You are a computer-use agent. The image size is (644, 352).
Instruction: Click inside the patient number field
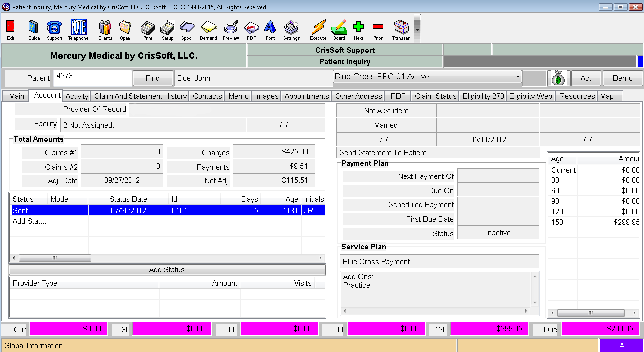(92, 78)
